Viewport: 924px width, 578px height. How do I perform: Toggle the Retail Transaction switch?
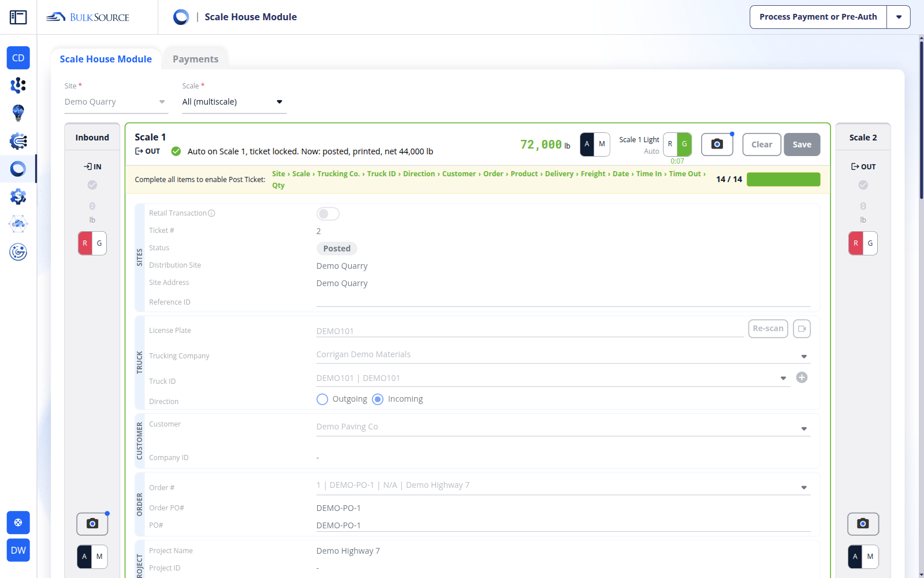tap(328, 214)
